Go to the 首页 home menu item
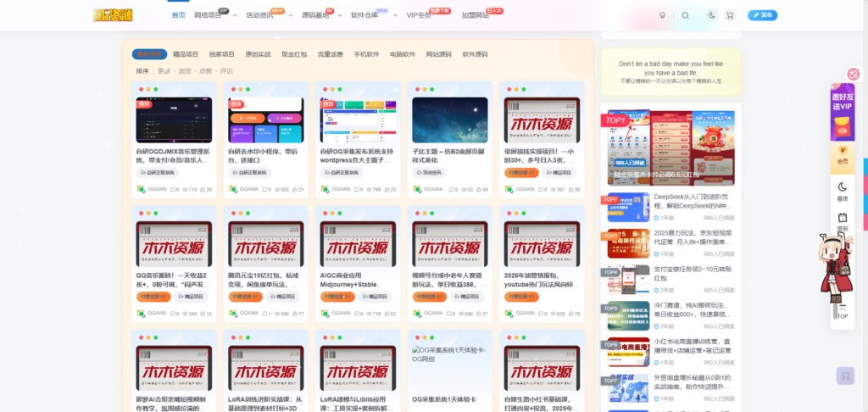868x412 pixels. [178, 15]
